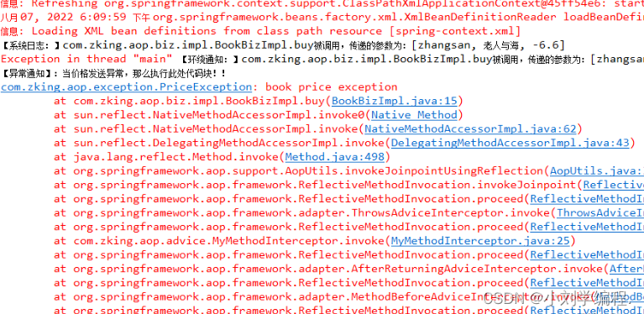Open the Reflective… link after invokeJoinpoint(

[x=614, y=185]
